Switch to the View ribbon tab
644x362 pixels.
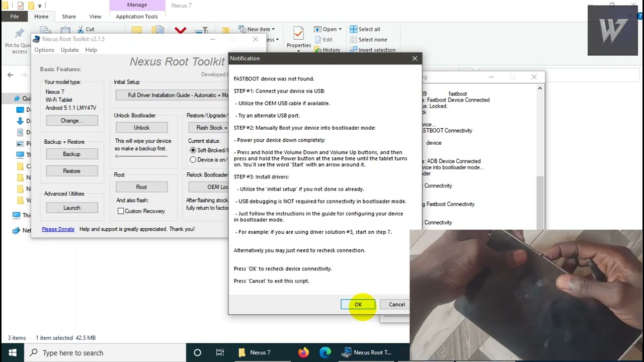95,17
